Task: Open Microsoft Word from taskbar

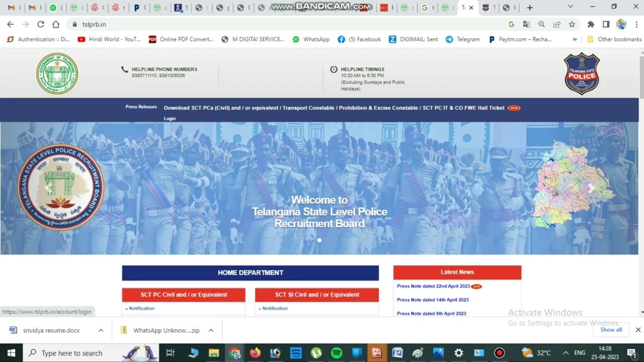Action: 397,353
